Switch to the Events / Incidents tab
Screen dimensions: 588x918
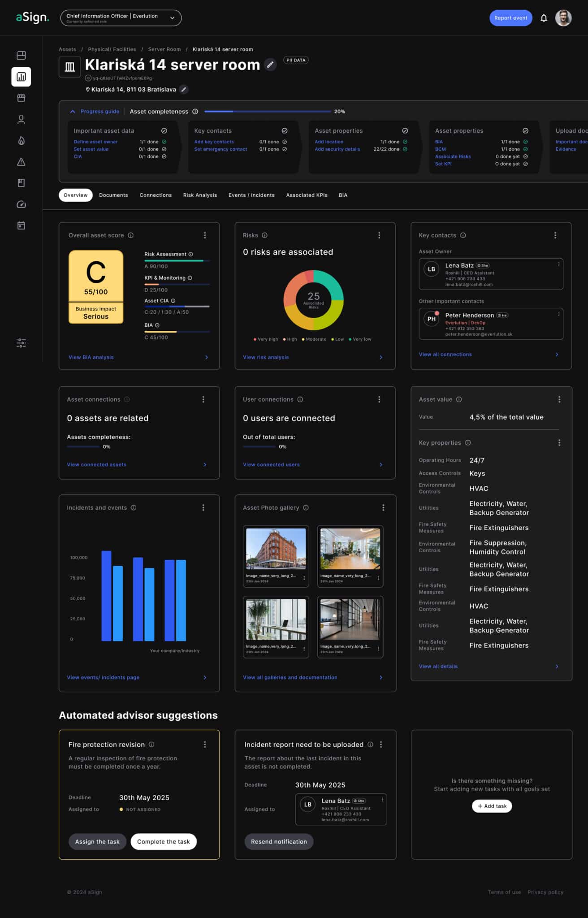click(x=251, y=195)
